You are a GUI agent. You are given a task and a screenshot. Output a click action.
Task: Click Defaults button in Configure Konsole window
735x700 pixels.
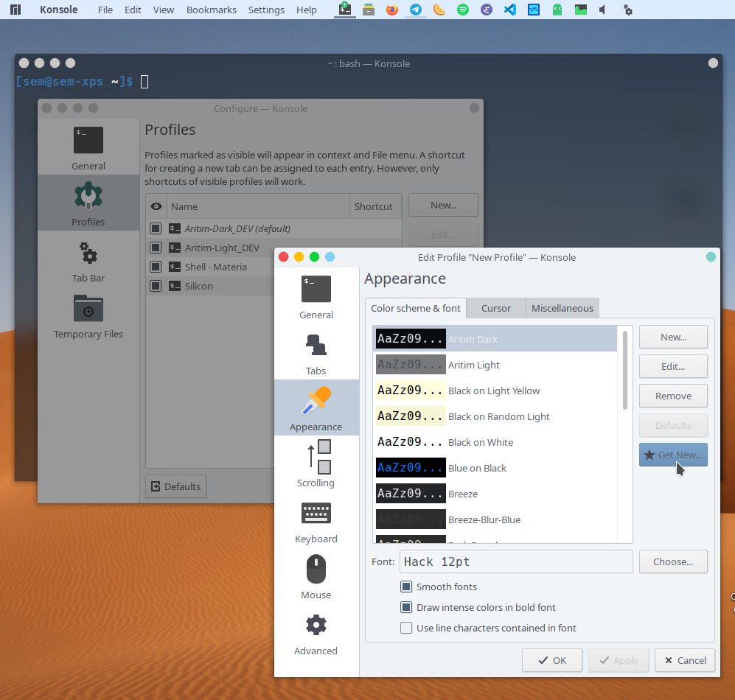175,486
